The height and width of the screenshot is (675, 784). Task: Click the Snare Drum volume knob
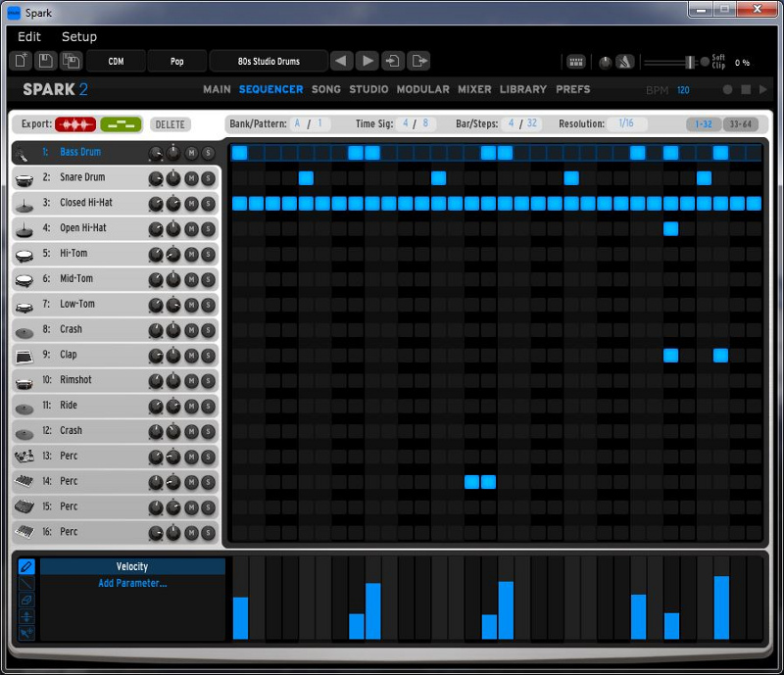coord(156,178)
